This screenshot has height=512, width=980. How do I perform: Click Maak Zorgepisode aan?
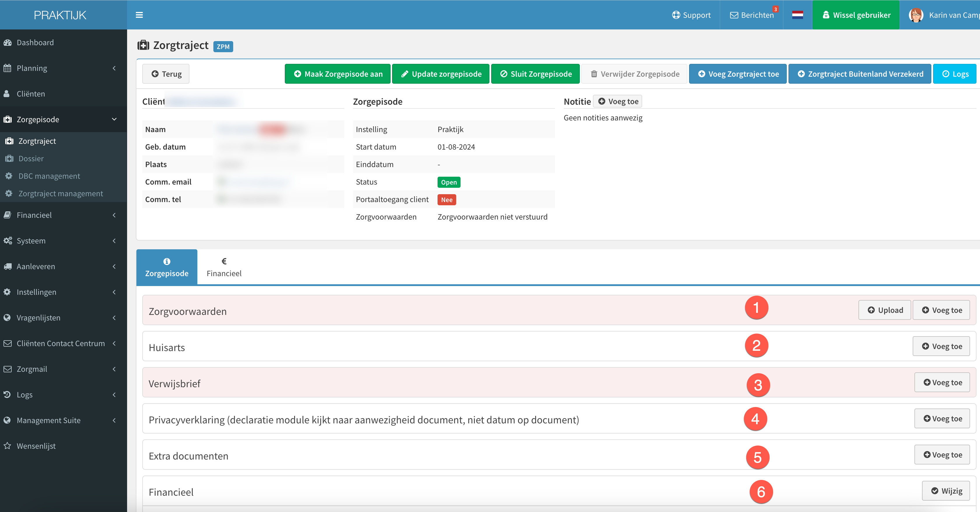click(338, 74)
